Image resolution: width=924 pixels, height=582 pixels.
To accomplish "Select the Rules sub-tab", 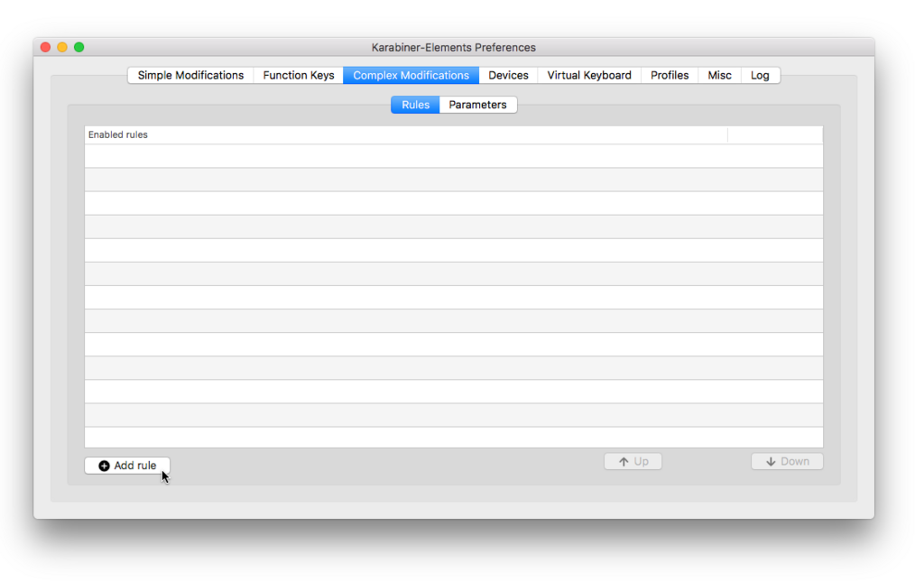I will (415, 105).
